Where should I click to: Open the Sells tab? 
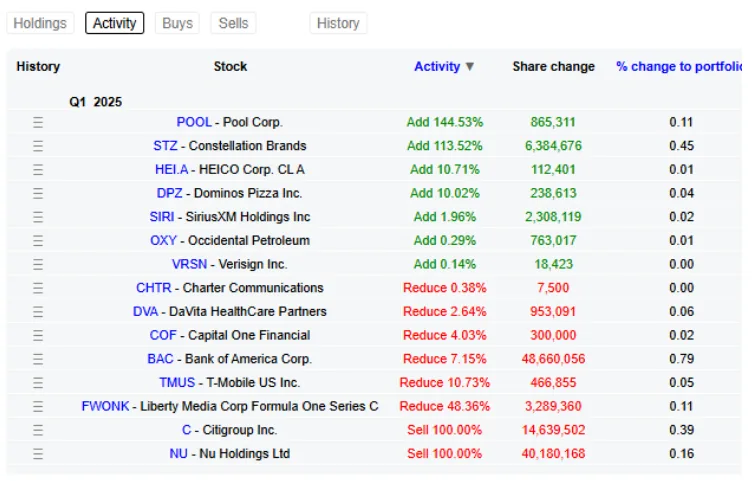pyautogui.click(x=234, y=23)
